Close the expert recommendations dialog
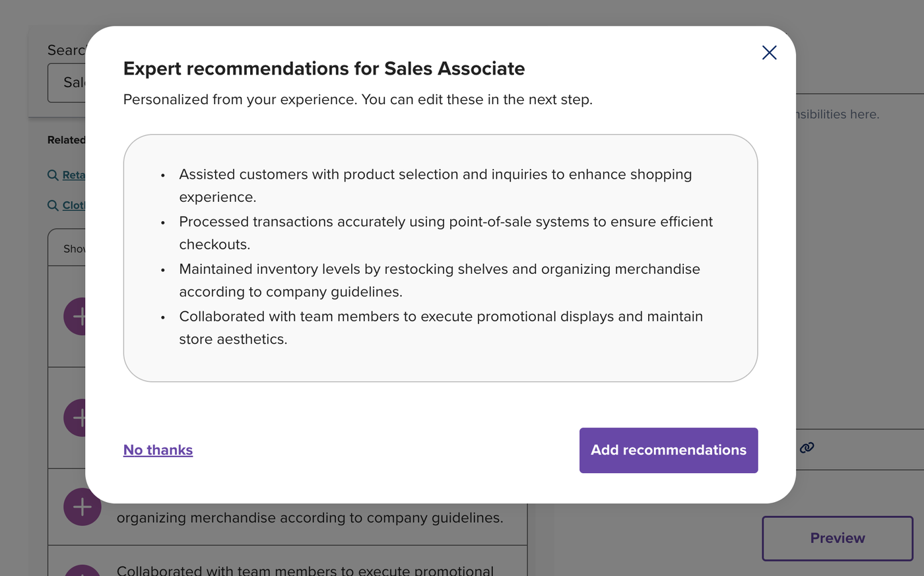Image resolution: width=924 pixels, height=576 pixels. 769,53
